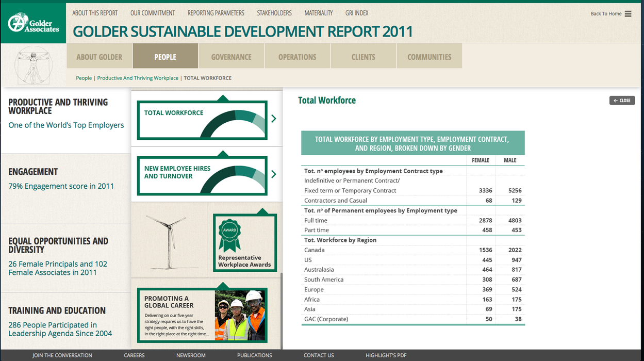Open the Back To Home hamburger menu

pos(628,14)
